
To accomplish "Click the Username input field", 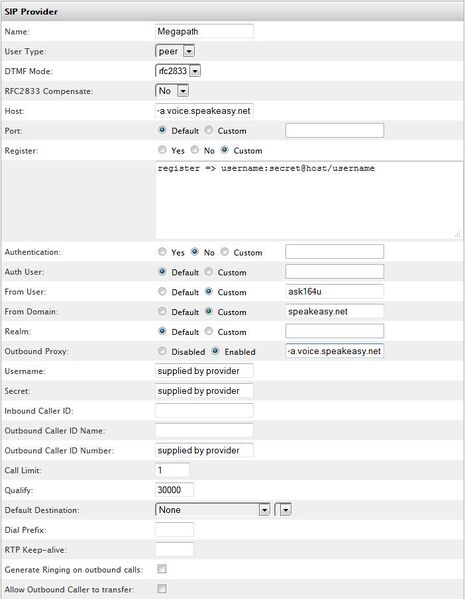I will tap(204, 371).
